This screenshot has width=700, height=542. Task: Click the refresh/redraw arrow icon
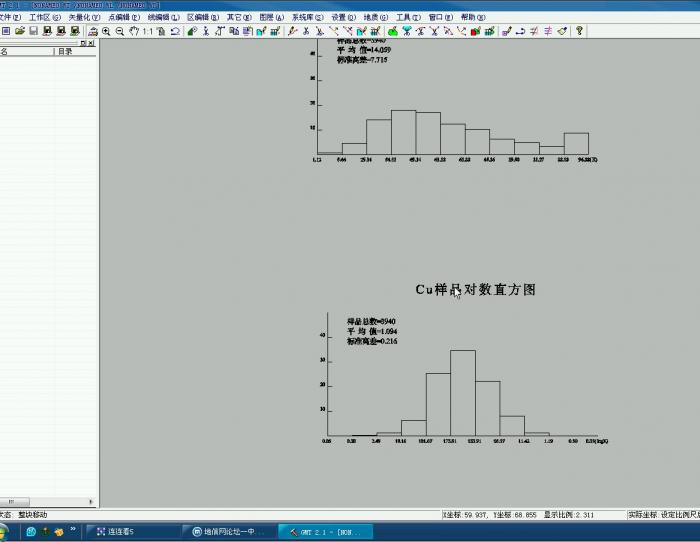(175, 31)
